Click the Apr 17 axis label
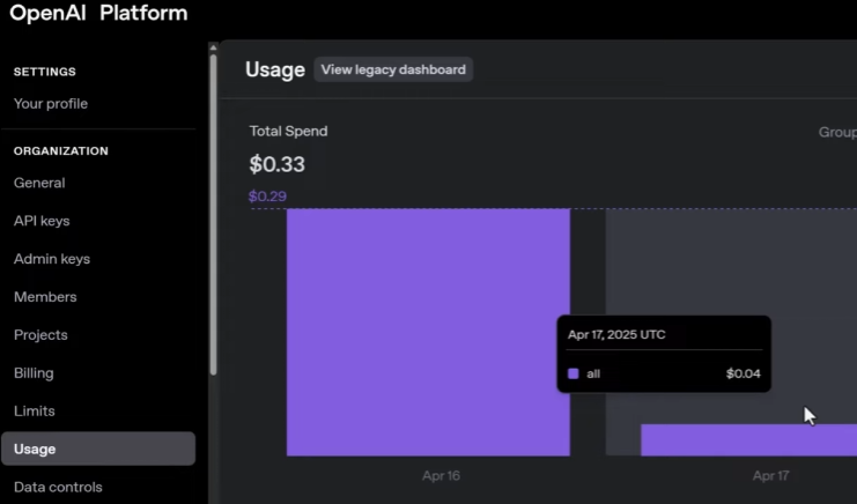The height and width of the screenshot is (504, 857). click(771, 476)
